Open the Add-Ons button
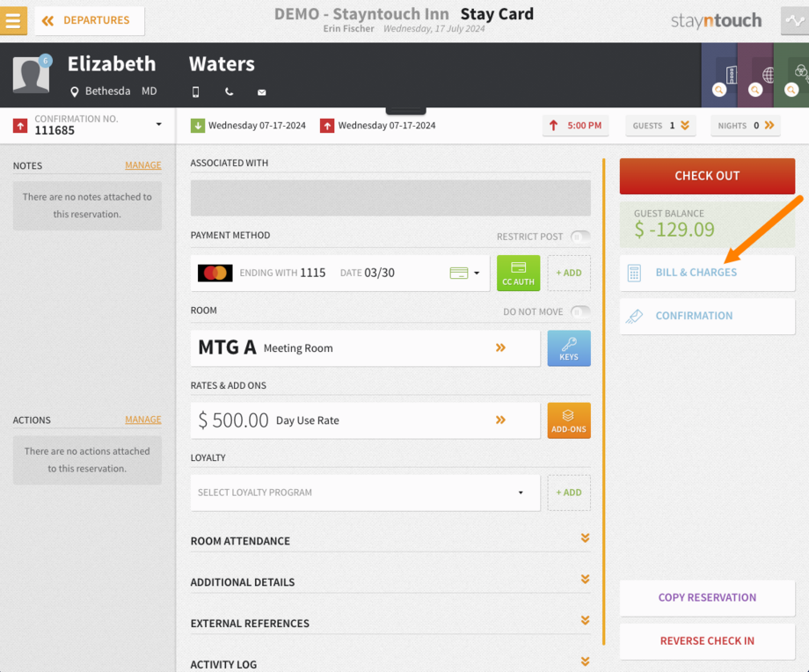 [x=569, y=420]
